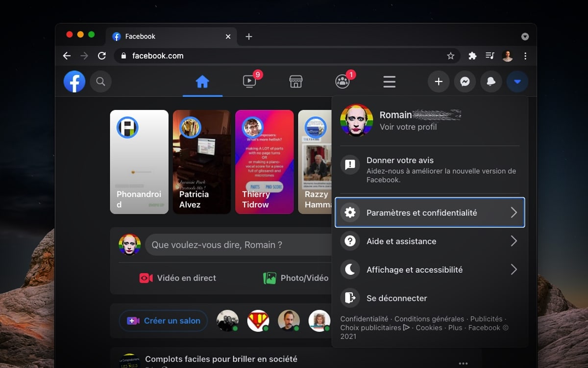Viewport: 588px width, 368px height.
Task: Bookmark page with star icon
Action: [x=451, y=56]
